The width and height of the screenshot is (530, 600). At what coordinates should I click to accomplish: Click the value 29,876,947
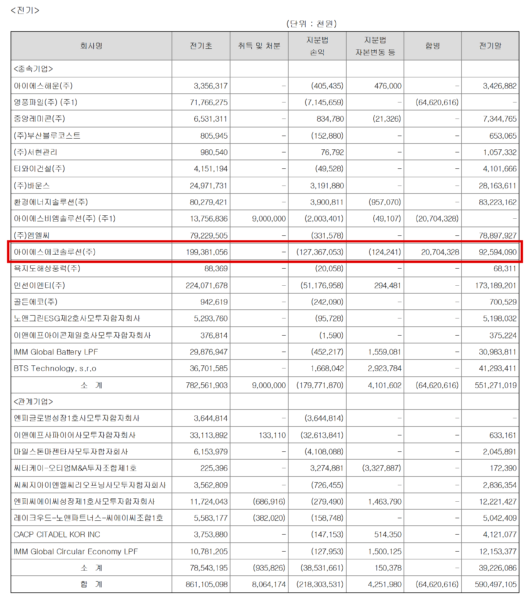(209, 352)
